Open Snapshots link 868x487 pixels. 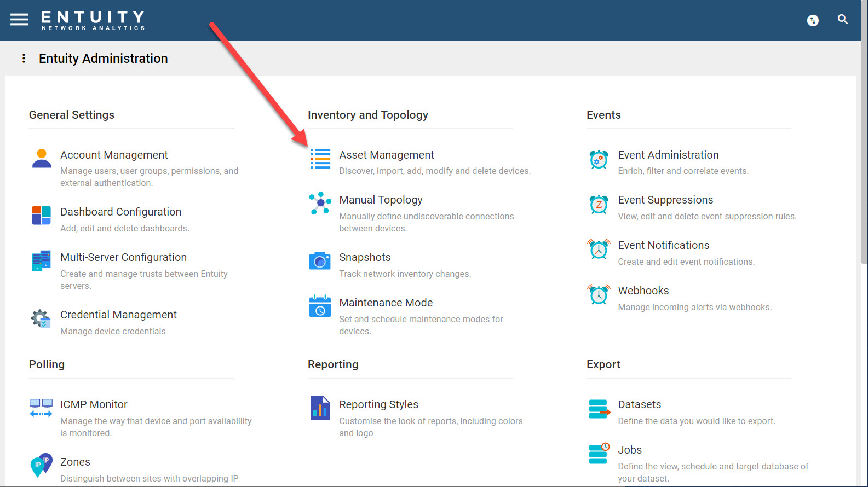point(365,257)
